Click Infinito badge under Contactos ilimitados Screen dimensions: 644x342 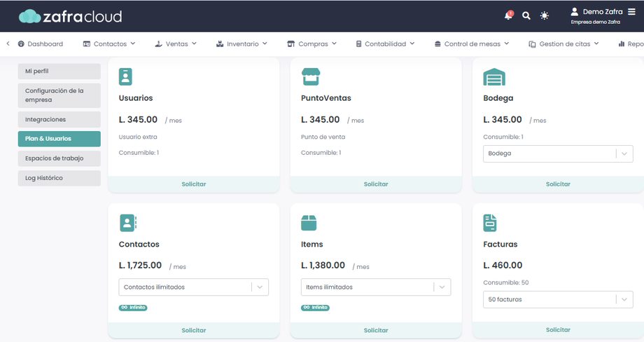pyautogui.click(x=133, y=308)
